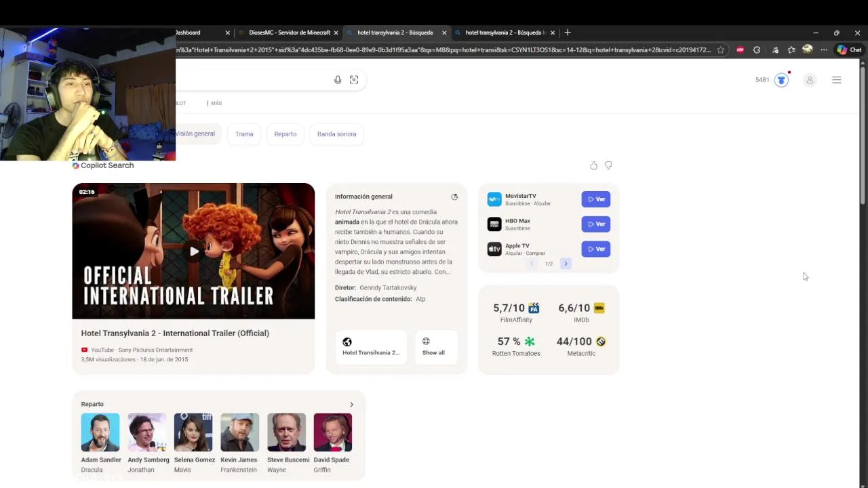This screenshot has height=488, width=868.
Task: Open the Rewards points medal icon
Action: pyautogui.click(x=782, y=80)
